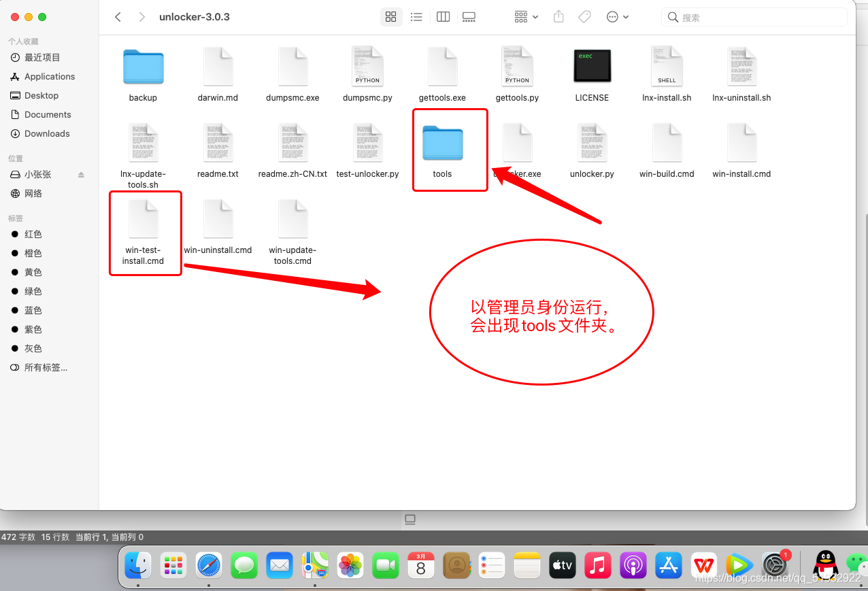Open the more actions ellipsis dropdown
The width and height of the screenshot is (868, 591).
pyautogui.click(x=617, y=17)
